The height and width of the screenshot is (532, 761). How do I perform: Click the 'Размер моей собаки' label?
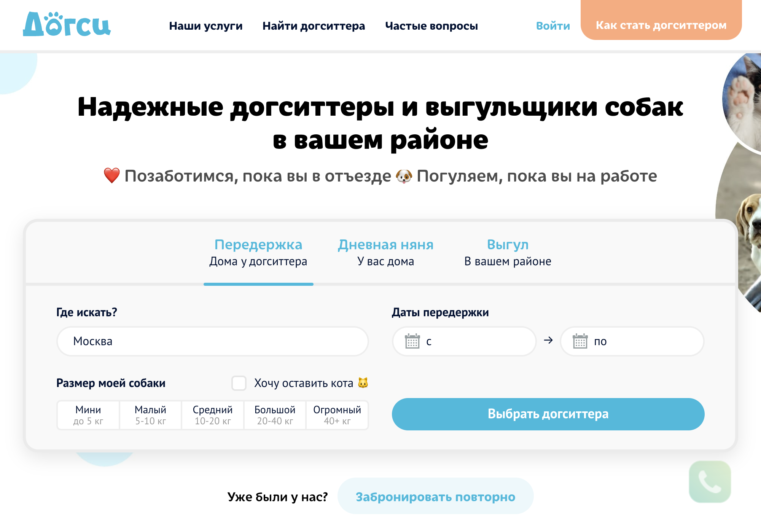coord(111,383)
